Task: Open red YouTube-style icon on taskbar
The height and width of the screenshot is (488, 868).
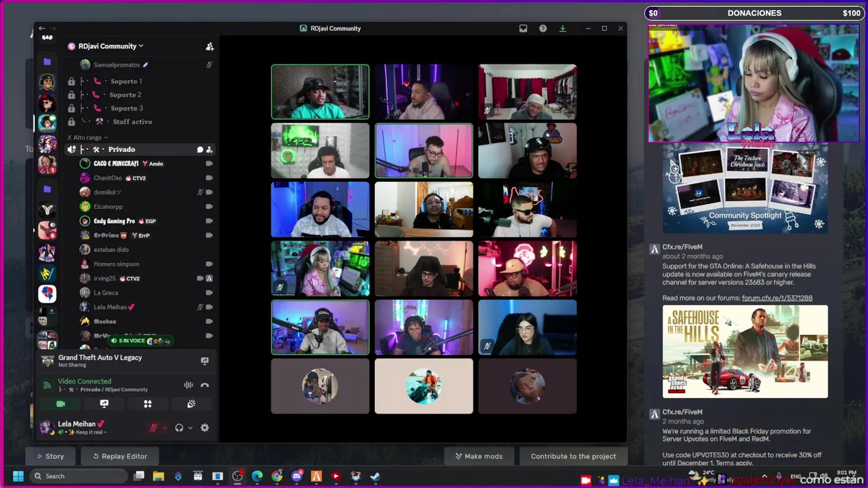Action: pyautogui.click(x=336, y=476)
